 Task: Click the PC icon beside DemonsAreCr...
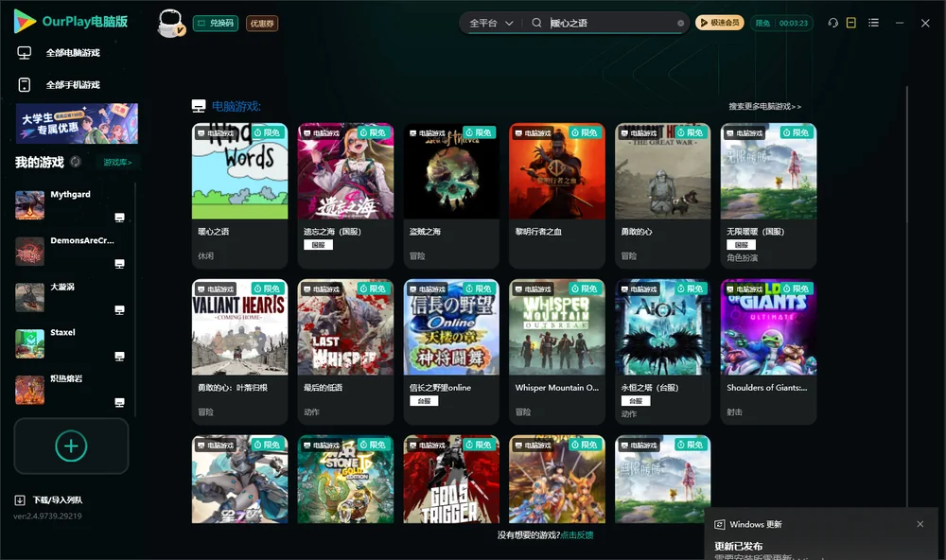pos(119,264)
